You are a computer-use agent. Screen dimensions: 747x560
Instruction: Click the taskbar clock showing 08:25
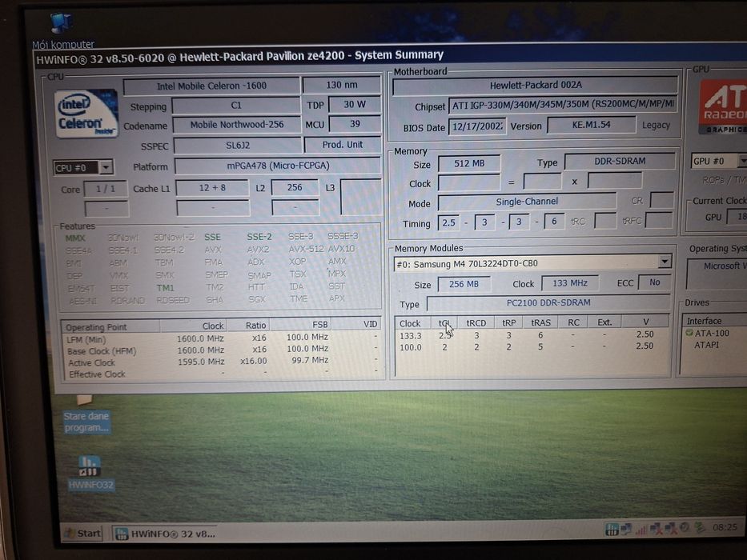724,527
